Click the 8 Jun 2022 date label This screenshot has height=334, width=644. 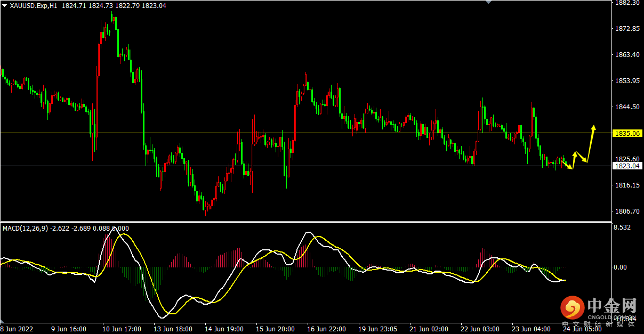tap(17, 329)
